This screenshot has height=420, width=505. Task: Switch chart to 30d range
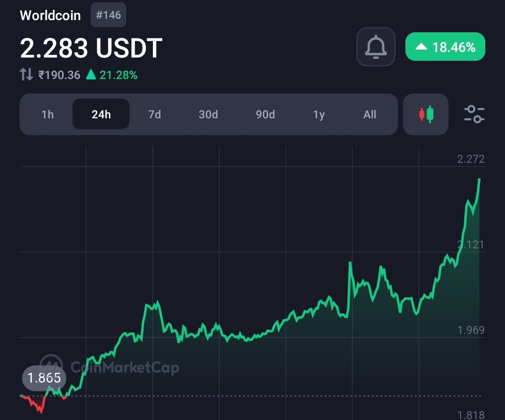click(x=208, y=115)
